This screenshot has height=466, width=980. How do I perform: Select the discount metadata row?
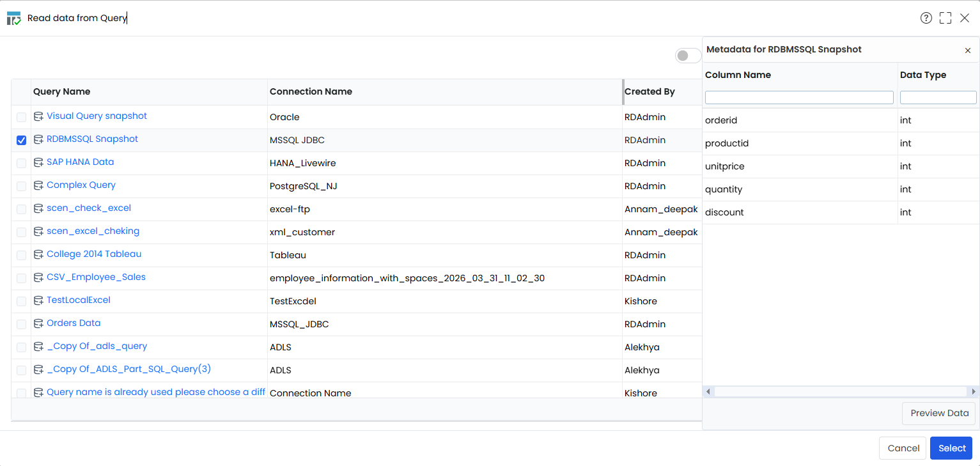(x=841, y=212)
